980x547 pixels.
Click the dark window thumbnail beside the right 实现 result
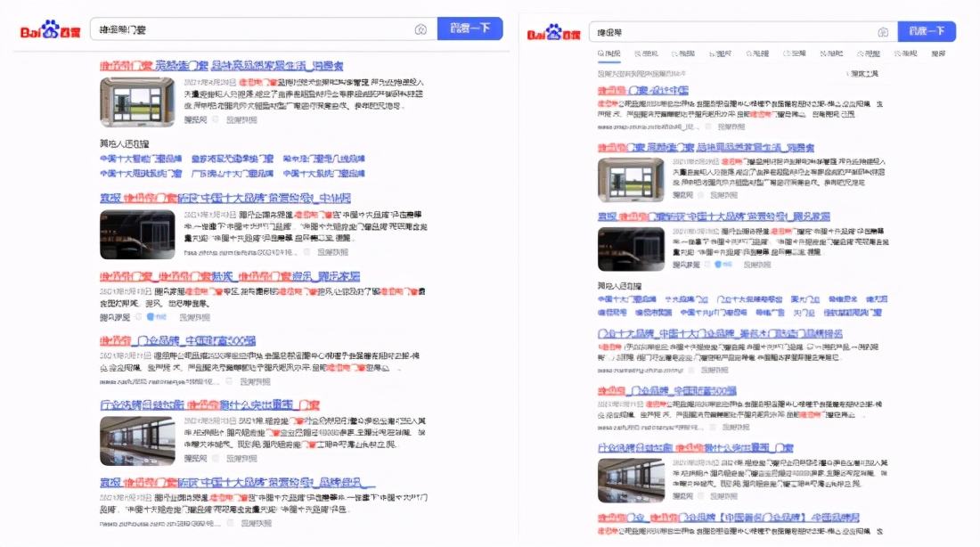pyautogui.click(x=631, y=248)
